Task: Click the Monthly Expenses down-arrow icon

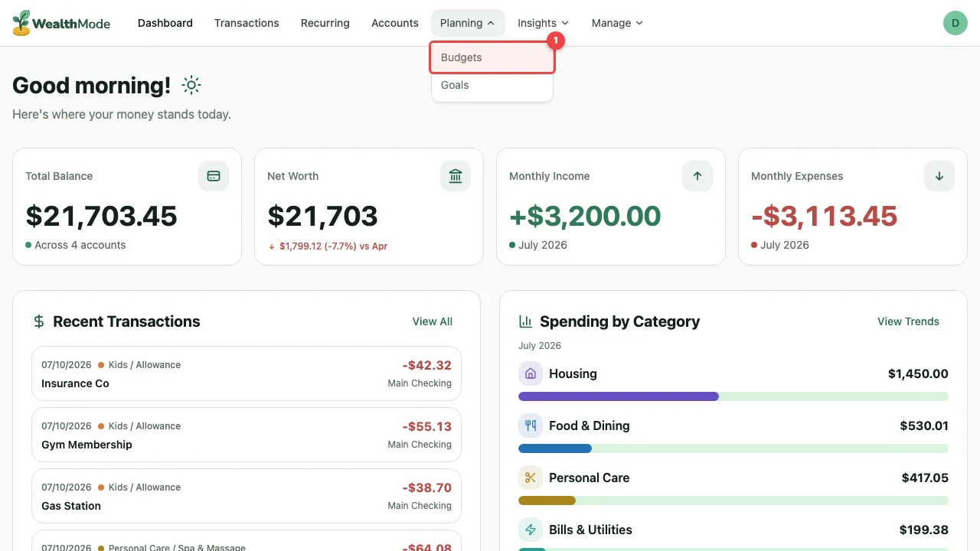Action: point(939,176)
